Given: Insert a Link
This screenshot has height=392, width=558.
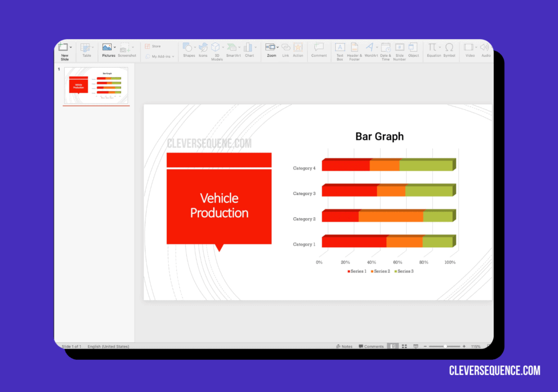Looking at the screenshot, I should pyautogui.click(x=285, y=50).
